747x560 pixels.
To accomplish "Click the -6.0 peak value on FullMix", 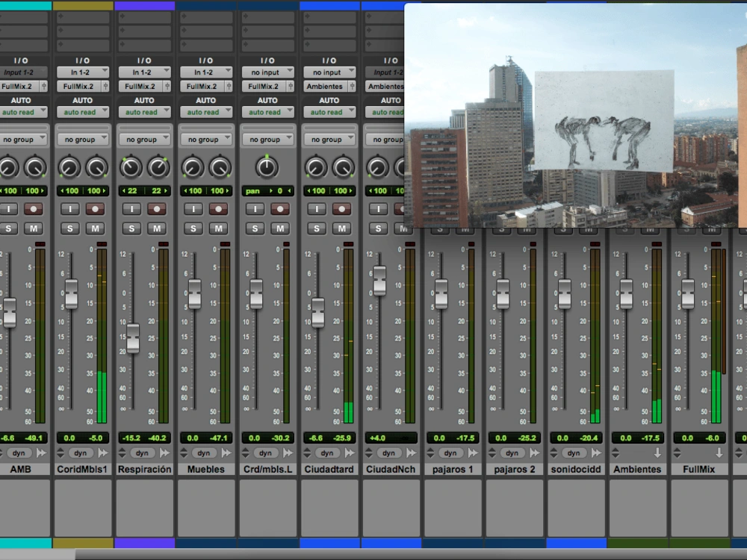I will click(x=712, y=438).
